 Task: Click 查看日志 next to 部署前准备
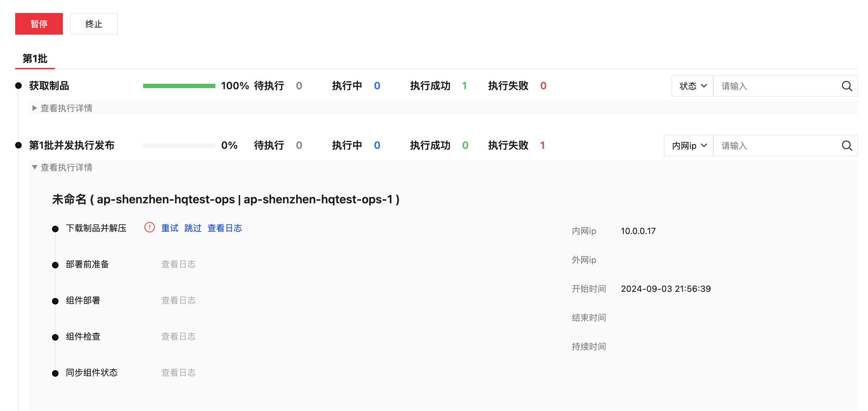point(178,264)
